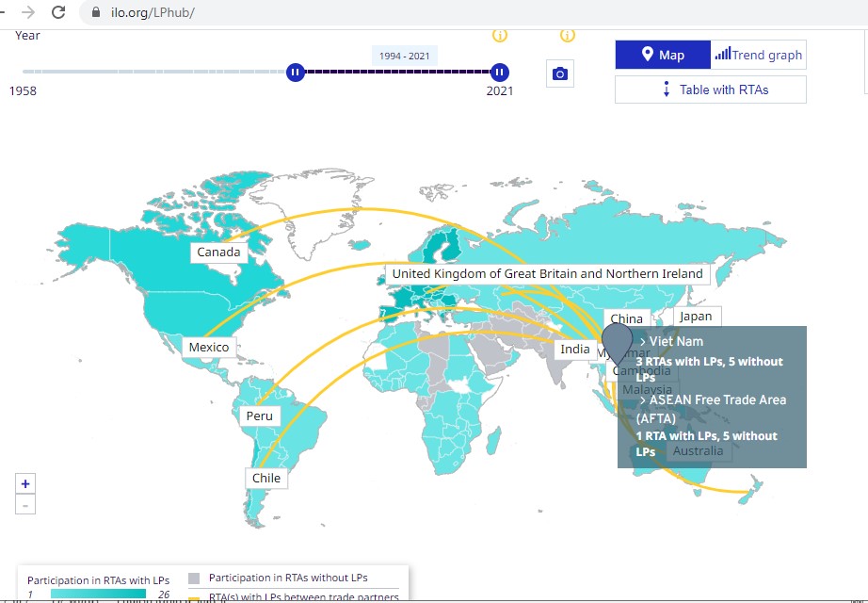Click the second yellow info icon
The width and height of the screenshot is (868, 603).
(x=568, y=35)
